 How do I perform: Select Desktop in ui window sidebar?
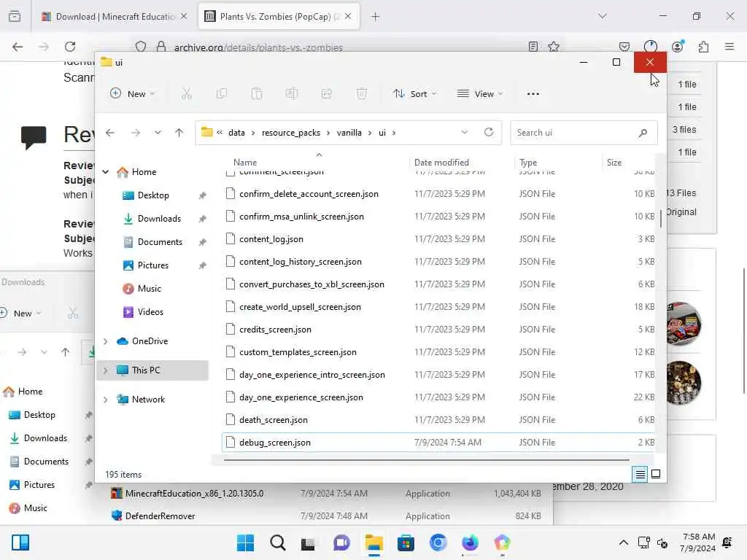[x=153, y=195]
